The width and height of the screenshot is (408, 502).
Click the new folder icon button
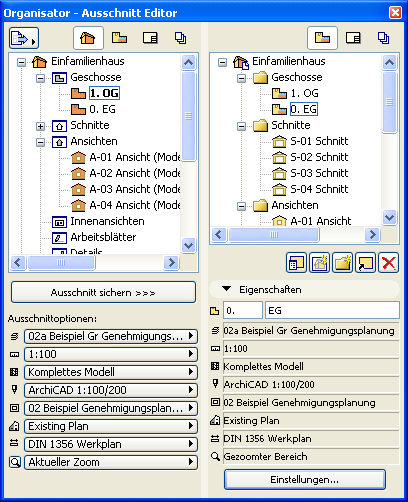(x=342, y=263)
